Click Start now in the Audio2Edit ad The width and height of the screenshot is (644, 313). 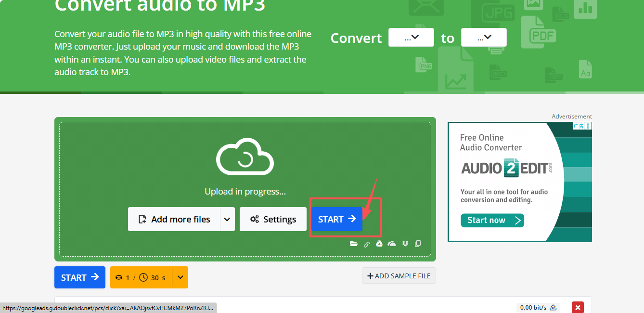point(492,221)
